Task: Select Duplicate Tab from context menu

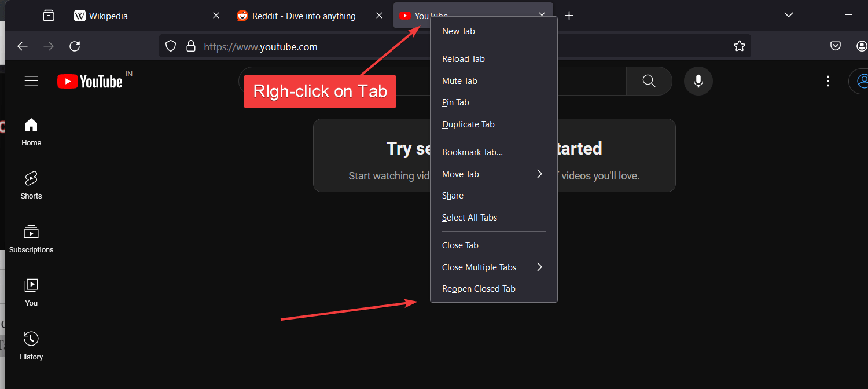Action: click(468, 124)
